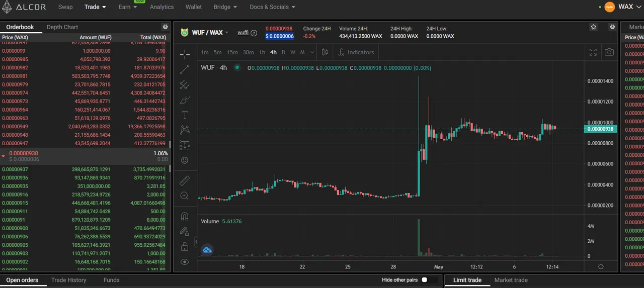Click the WUF token dog icon
This screenshot has width=644, height=288.
pyautogui.click(x=185, y=32)
